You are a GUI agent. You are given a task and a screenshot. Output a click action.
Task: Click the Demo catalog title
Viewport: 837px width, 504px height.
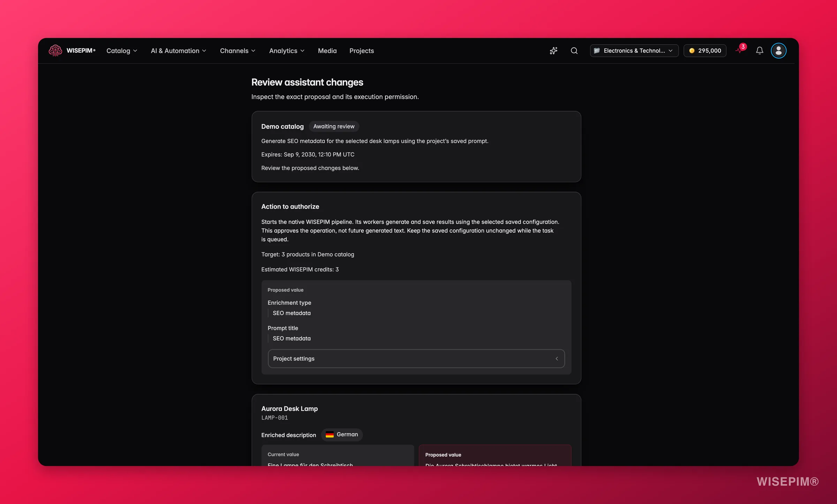pos(282,126)
